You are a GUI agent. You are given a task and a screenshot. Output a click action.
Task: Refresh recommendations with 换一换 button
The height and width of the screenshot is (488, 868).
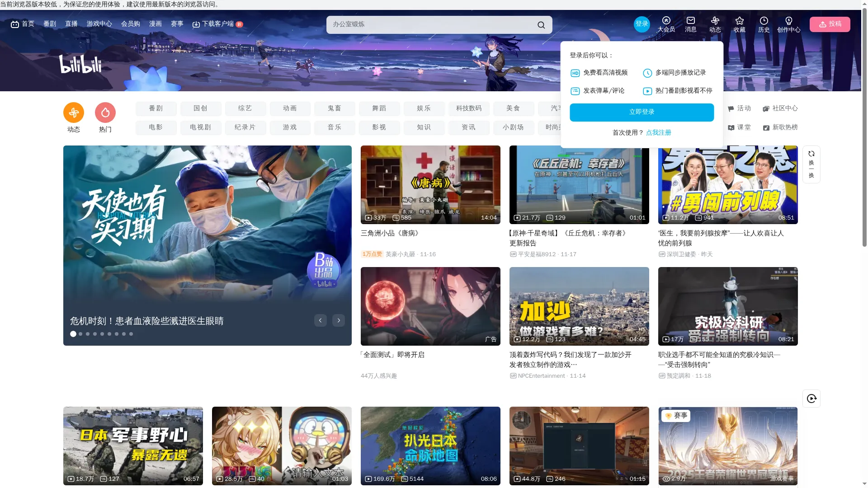pos(811,164)
